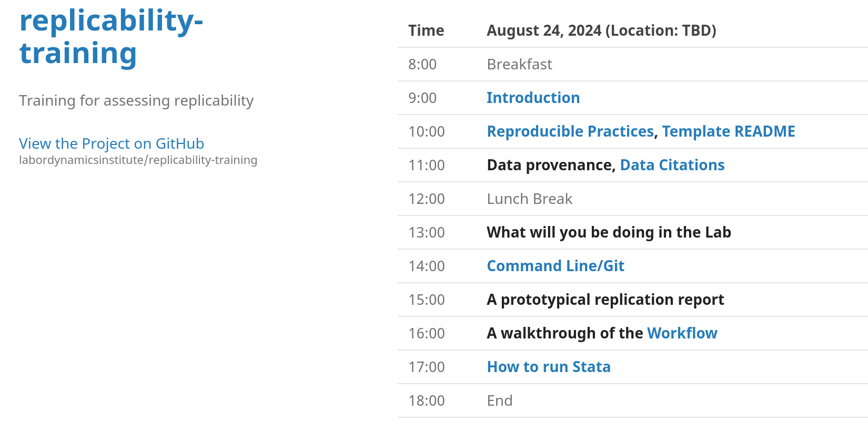
Task: Click What will you be doing in the Lab
Action: click(609, 232)
